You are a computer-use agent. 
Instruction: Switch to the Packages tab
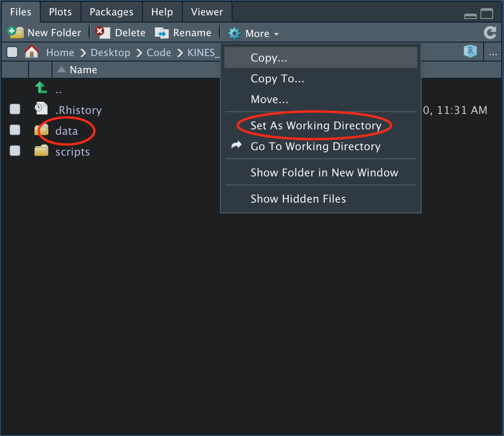point(111,11)
